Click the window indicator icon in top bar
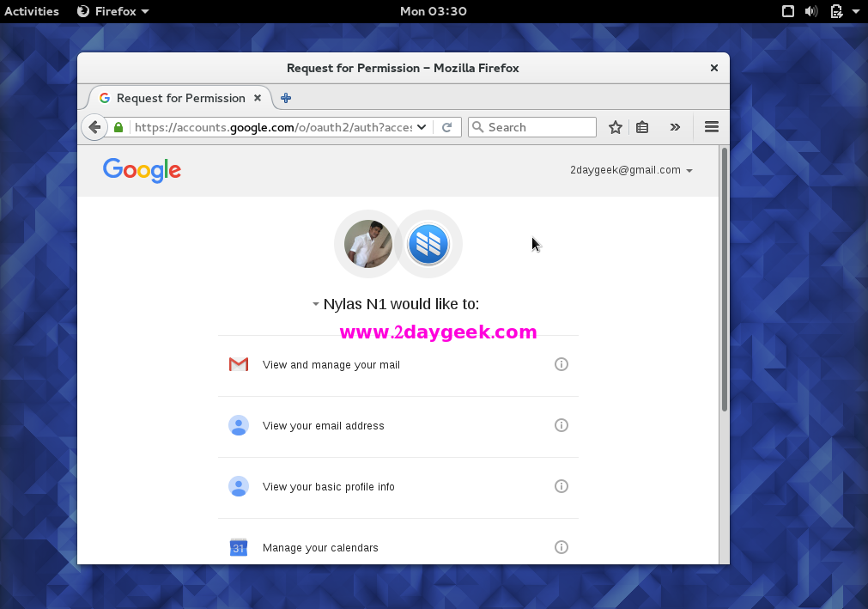 tap(788, 11)
